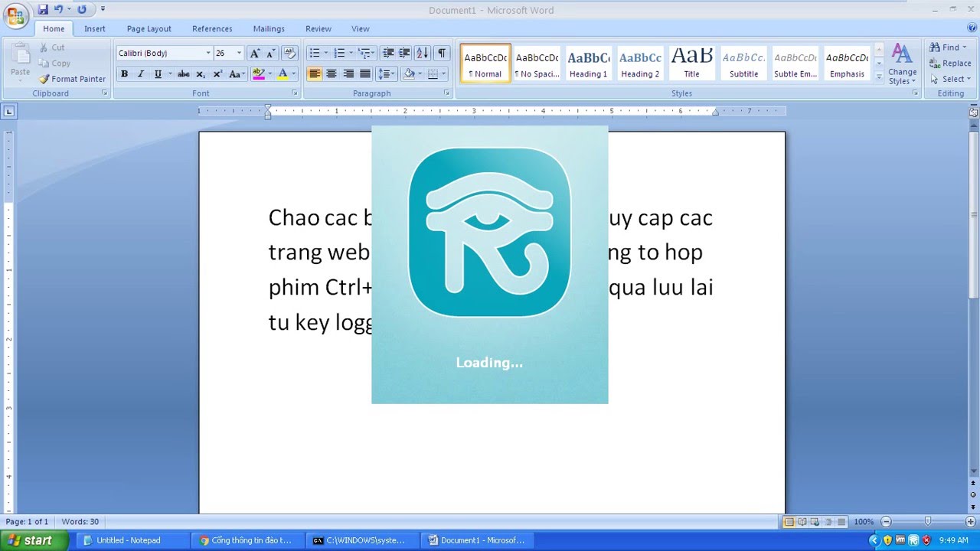Click Format Painter
Viewport: 980px width, 551px height.
coord(73,79)
